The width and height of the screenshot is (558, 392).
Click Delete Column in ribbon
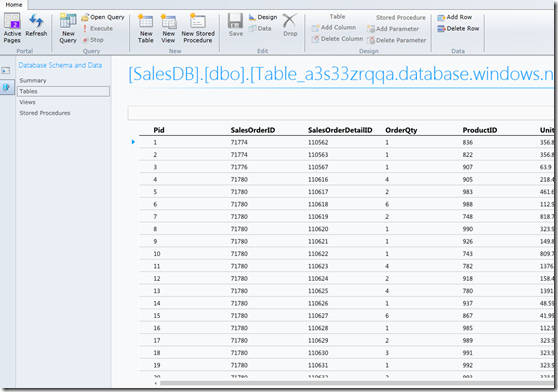coord(337,39)
